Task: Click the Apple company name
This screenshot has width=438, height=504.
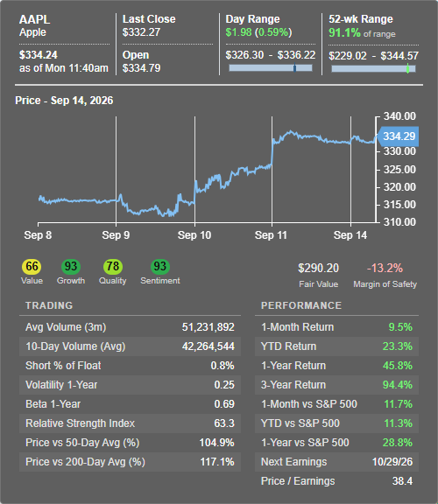Action: click(x=32, y=32)
